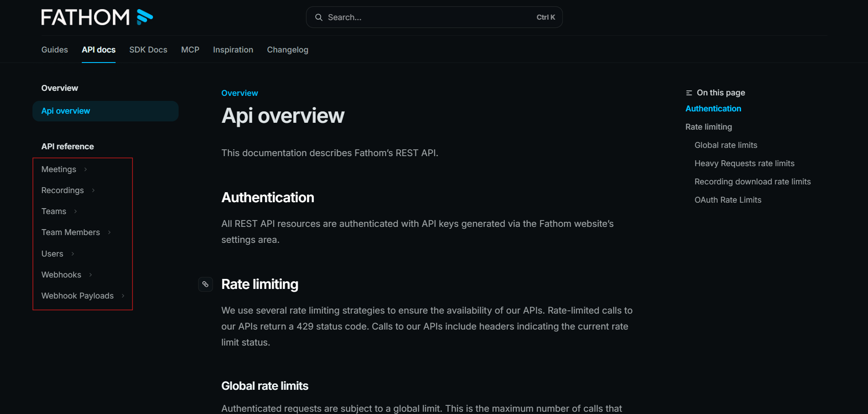Copy Rate limiting anchor link icon
This screenshot has height=414, width=868.
click(x=206, y=284)
